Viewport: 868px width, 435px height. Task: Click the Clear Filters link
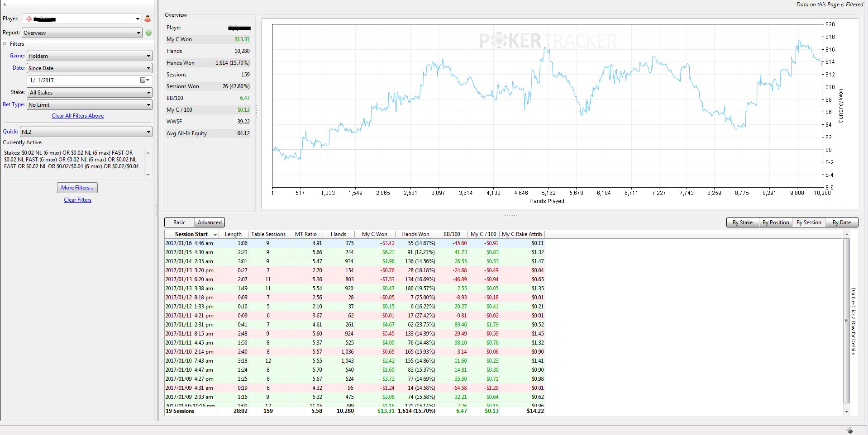click(x=77, y=200)
